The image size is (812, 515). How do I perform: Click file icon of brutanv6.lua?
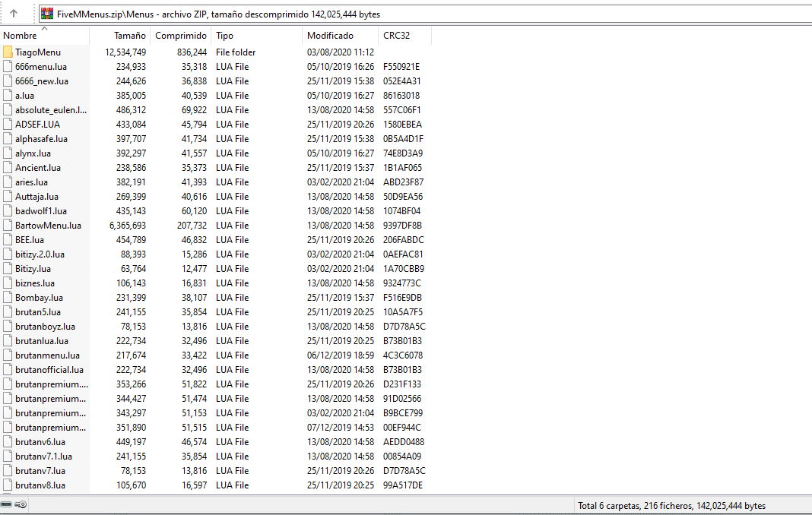tap(8, 443)
